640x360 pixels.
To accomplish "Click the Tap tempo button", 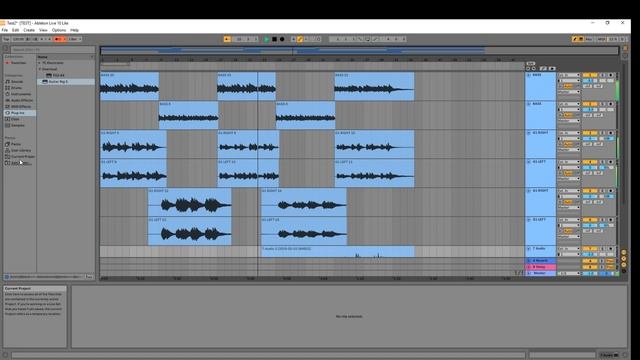I will [x=6, y=39].
